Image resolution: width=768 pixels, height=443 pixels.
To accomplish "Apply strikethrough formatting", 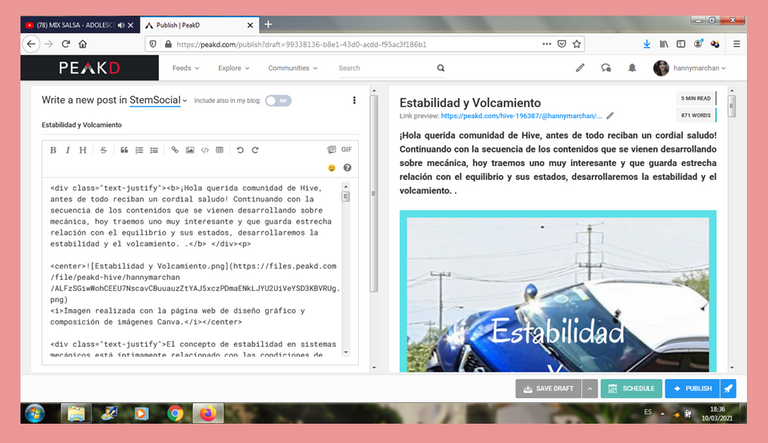I will 103,150.
